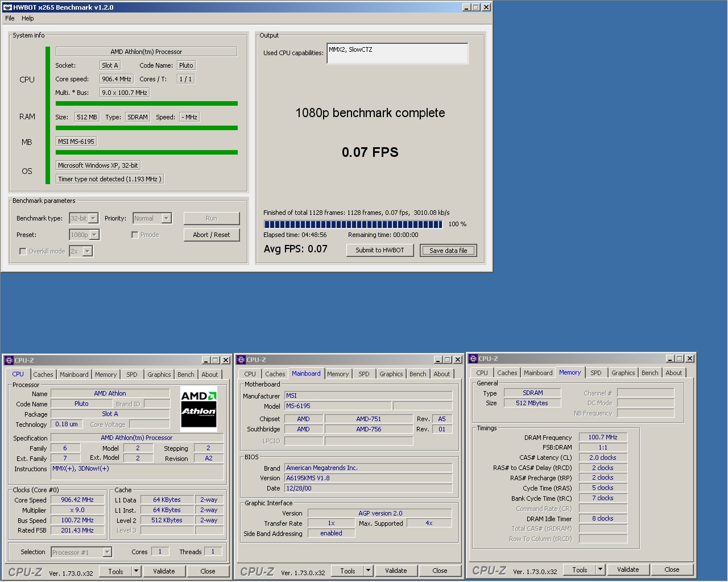Click the Multi * Bus 9.0 x 100.7 MHz value
This screenshot has height=582, width=728.
125,93
